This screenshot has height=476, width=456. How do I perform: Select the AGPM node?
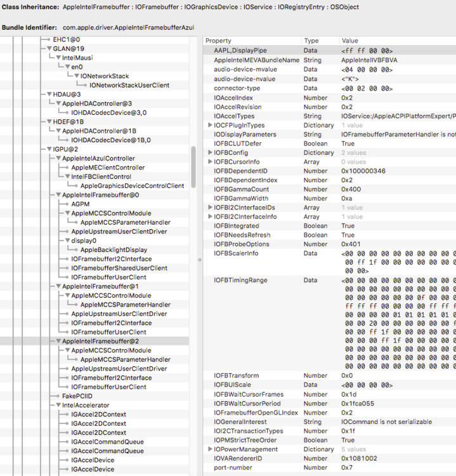point(79,204)
